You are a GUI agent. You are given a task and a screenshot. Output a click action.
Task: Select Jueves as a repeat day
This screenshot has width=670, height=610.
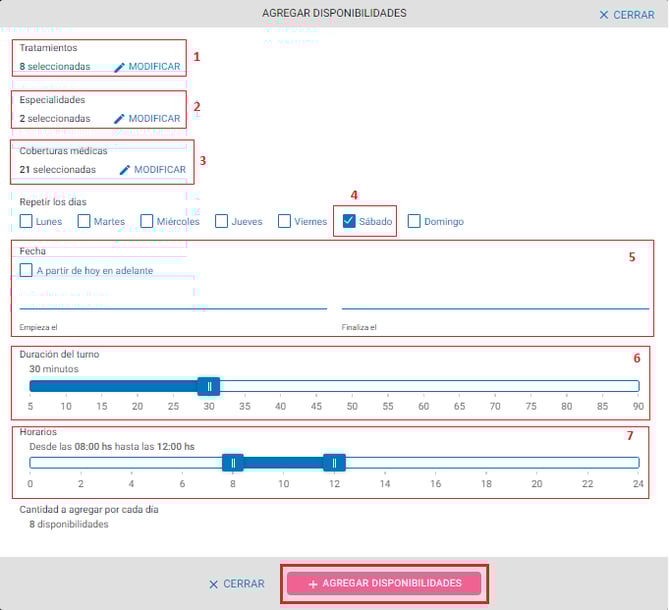pyautogui.click(x=222, y=221)
